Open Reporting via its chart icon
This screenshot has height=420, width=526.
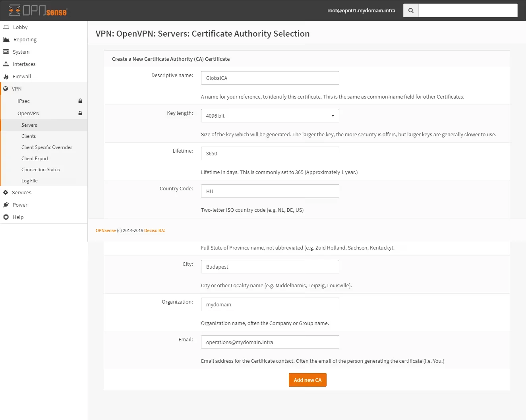tap(6, 39)
